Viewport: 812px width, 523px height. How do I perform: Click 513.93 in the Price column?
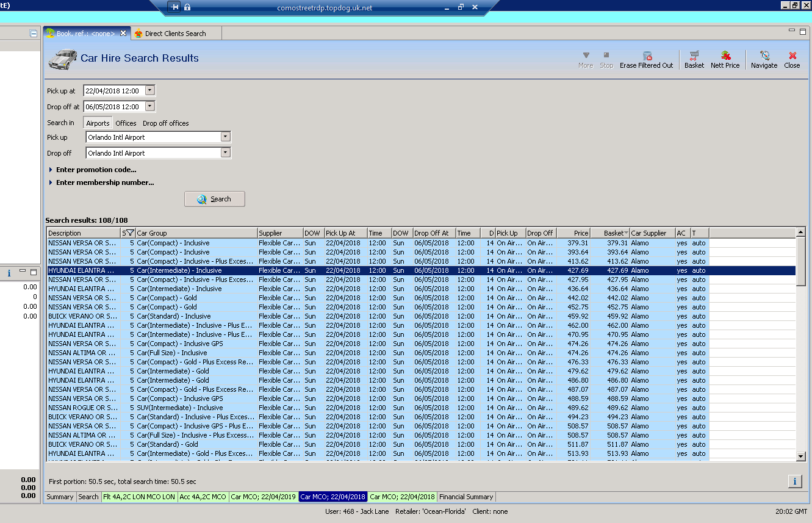point(578,453)
